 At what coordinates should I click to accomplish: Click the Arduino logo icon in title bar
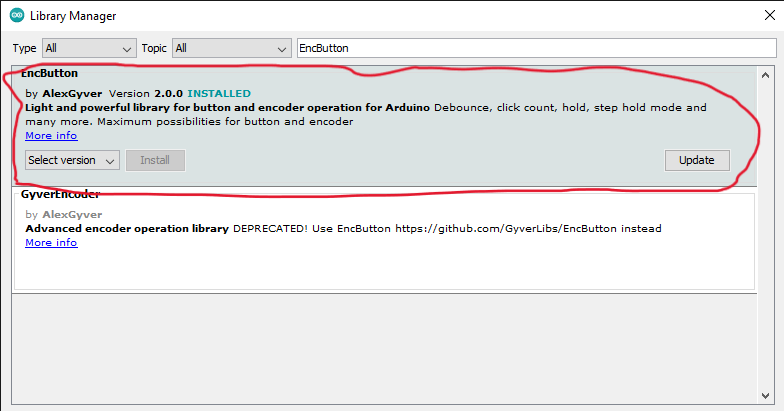[17, 16]
